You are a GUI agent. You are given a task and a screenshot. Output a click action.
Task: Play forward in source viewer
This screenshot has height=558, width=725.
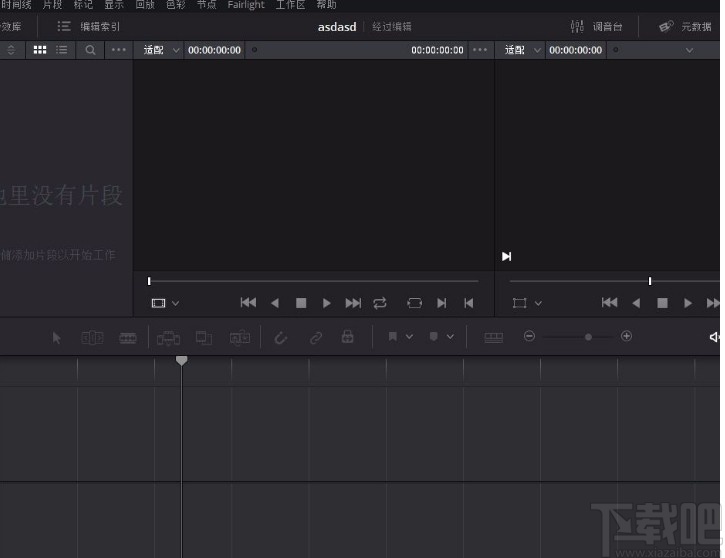[x=326, y=303]
